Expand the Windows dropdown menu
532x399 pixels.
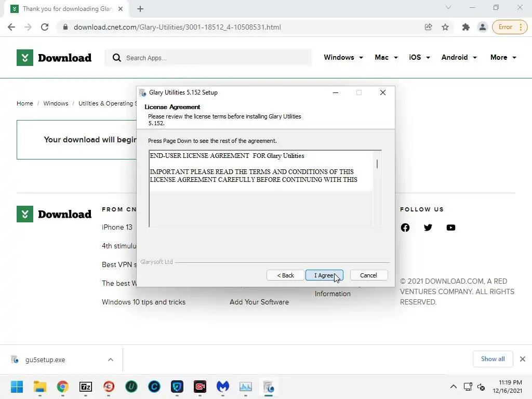pyautogui.click(x=343, y=57)
